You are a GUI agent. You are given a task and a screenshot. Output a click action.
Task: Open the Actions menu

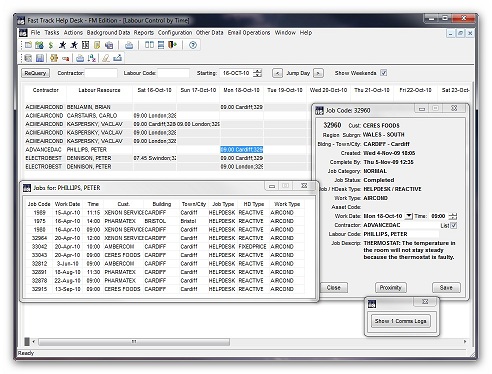[x=73, y=32]
